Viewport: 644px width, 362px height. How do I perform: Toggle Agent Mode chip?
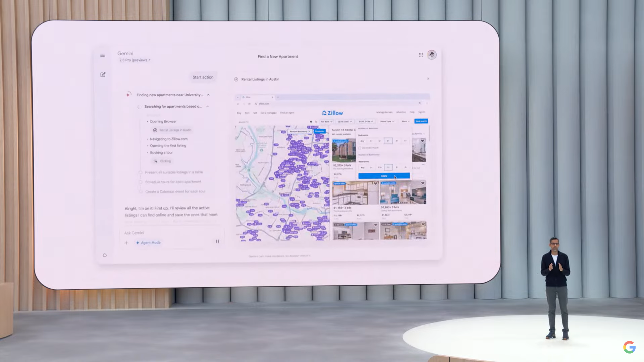pos(148,243)
